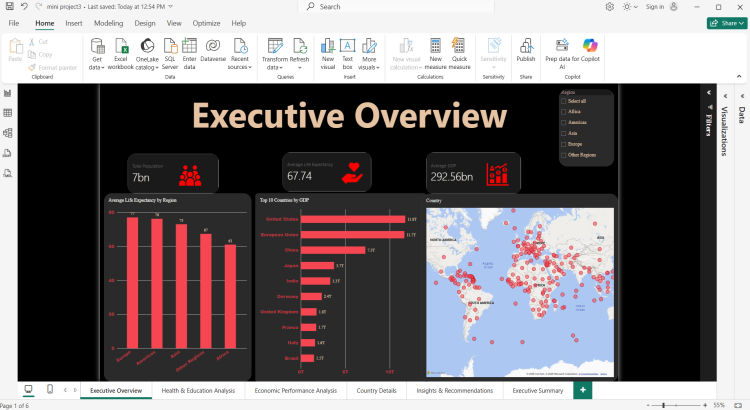The width and height of the screenshot is (750, 410).
Task: Expand the Data pane
Action: click(x=742, y=96)
